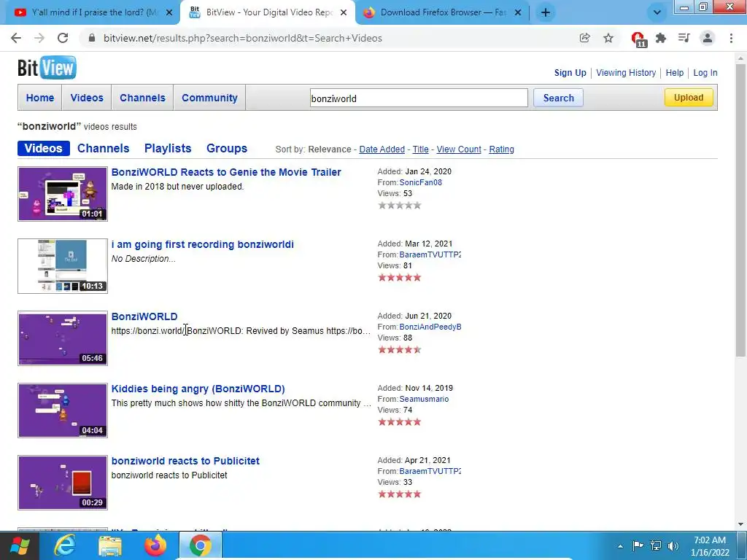
Task: Open the Sign Up link
Action: coord(570,73)
